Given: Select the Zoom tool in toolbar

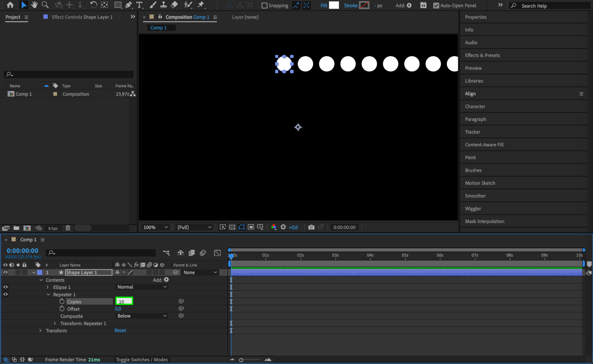Looking at the screenshot, I should click(x=45, y=5).
